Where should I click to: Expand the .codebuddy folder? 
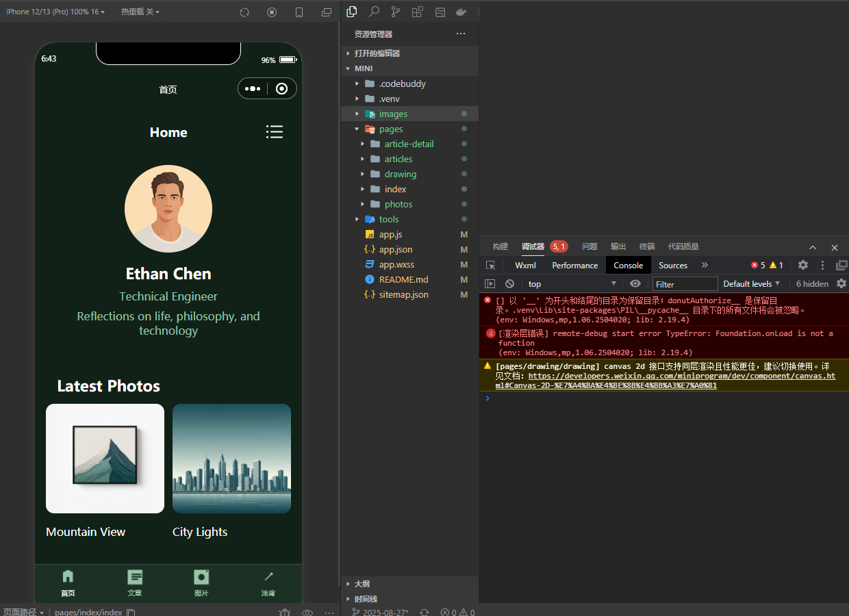point(409,84)
